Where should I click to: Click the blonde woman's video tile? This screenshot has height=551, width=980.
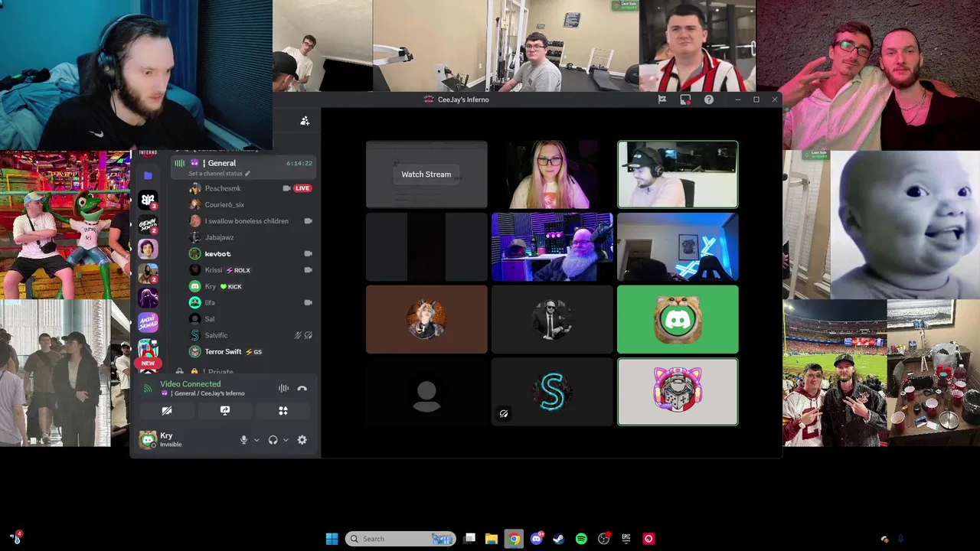(552, 174)
